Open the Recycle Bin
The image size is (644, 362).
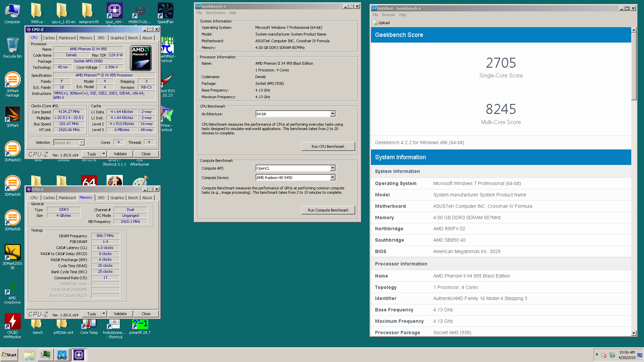(x=12, y=48)
